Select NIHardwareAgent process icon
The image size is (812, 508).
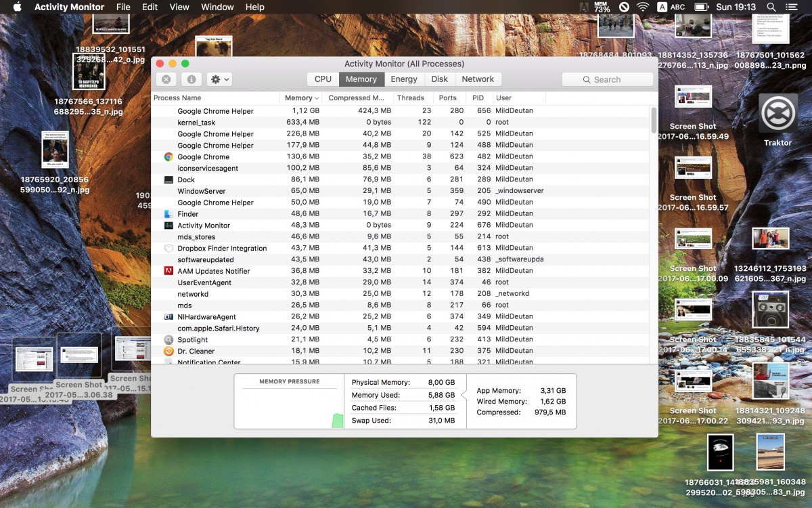pos(168,317)
